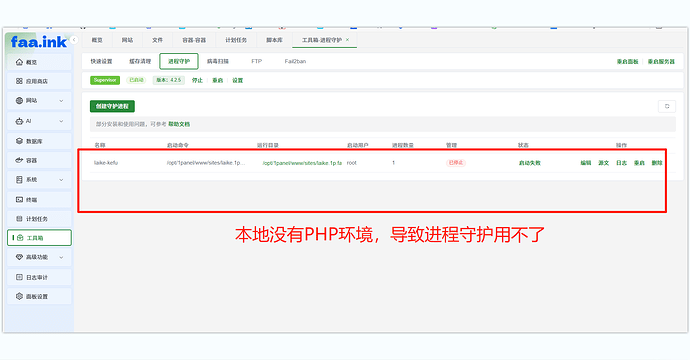Expand the AI sidebar submenu
690x360 pixels.
tap(39, 121)
